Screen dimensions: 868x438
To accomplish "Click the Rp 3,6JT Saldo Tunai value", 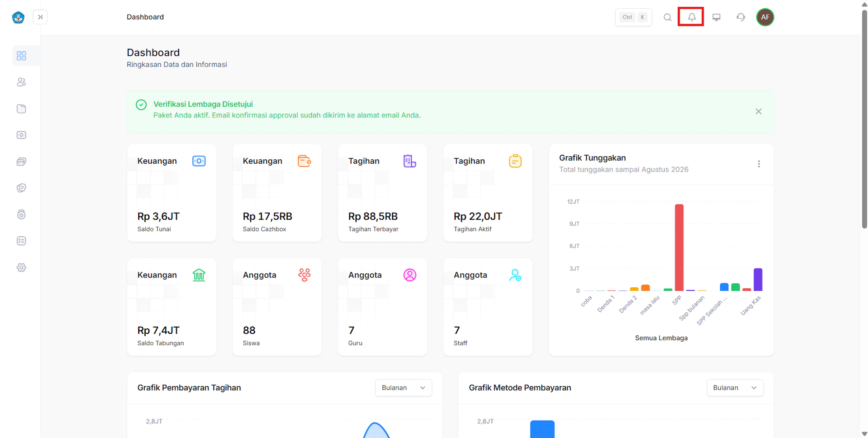I will pos(158,216).
